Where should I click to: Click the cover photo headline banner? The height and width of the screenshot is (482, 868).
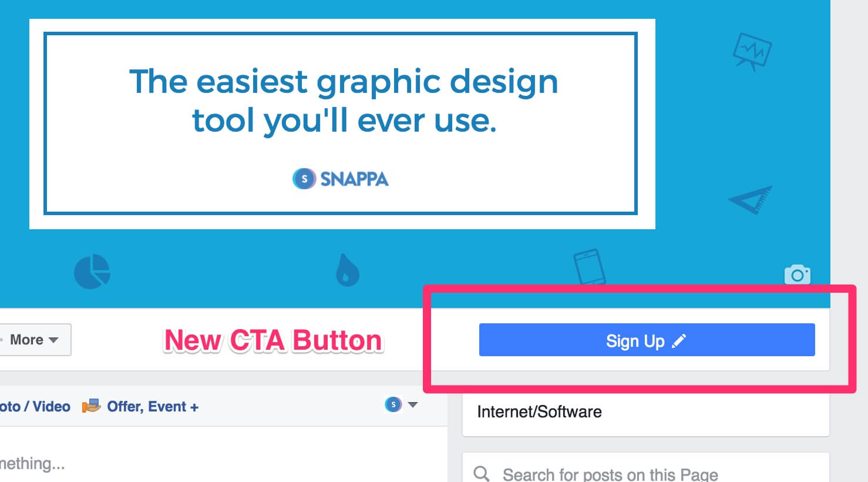pos(343,101)
